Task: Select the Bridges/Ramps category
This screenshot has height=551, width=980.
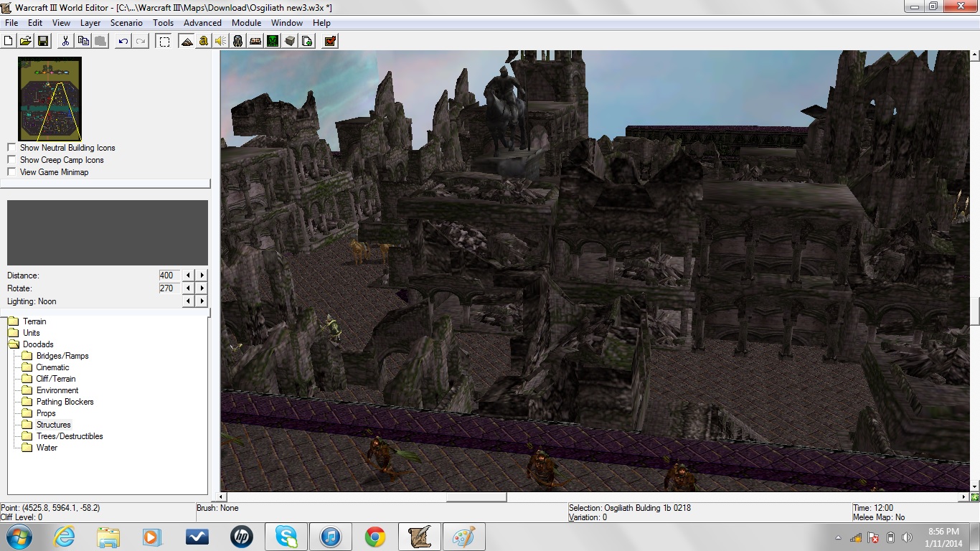Action: point(62,356)
